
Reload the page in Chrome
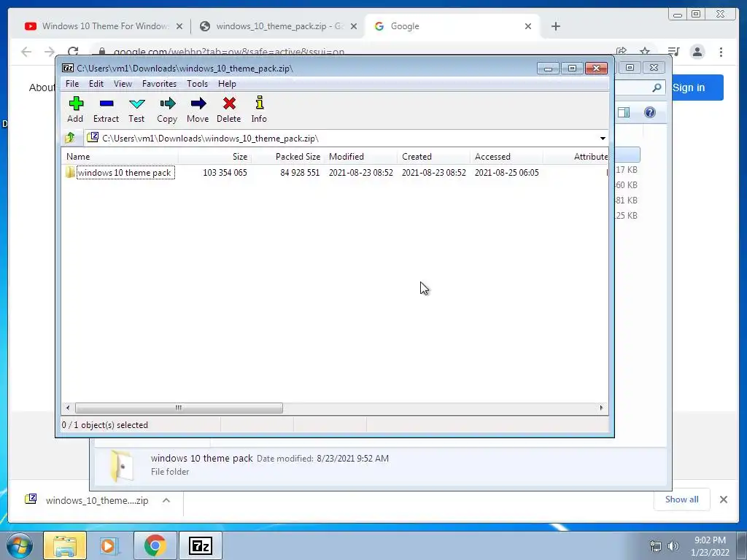tap(73, 52)
